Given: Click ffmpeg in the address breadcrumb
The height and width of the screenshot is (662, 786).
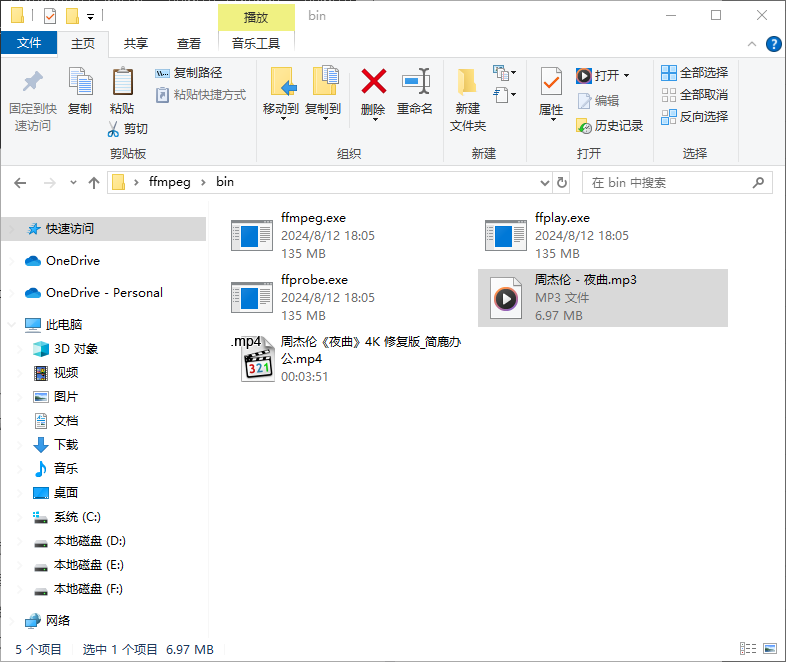Looking at the screenshot, I should tap(169, 182).
